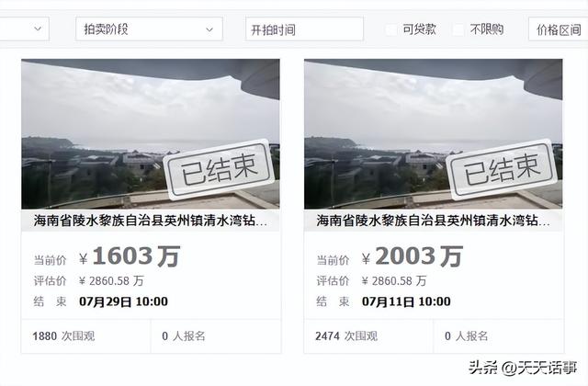This screenshot has width=588, height=386.
Task: Open the left listing title link
Action: click(151, 221)
